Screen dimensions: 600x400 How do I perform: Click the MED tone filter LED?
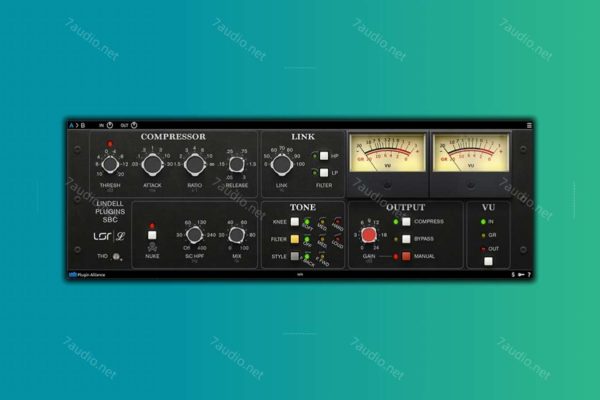pyautogui.click(x=322, y=239)
